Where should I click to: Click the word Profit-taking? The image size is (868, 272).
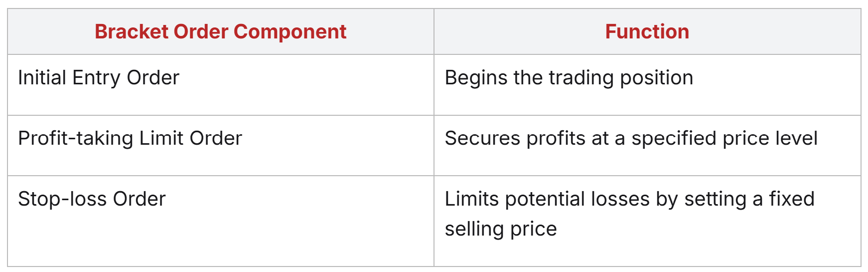76,139
